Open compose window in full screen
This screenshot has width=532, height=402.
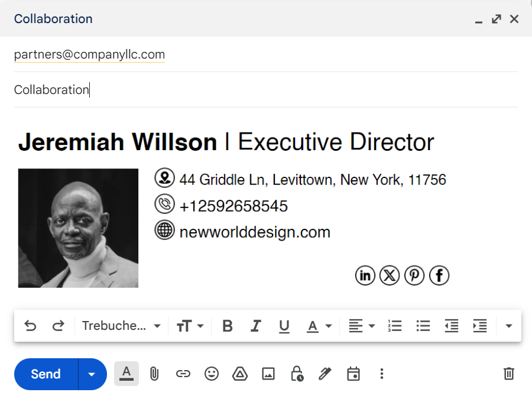coord(497,19)
